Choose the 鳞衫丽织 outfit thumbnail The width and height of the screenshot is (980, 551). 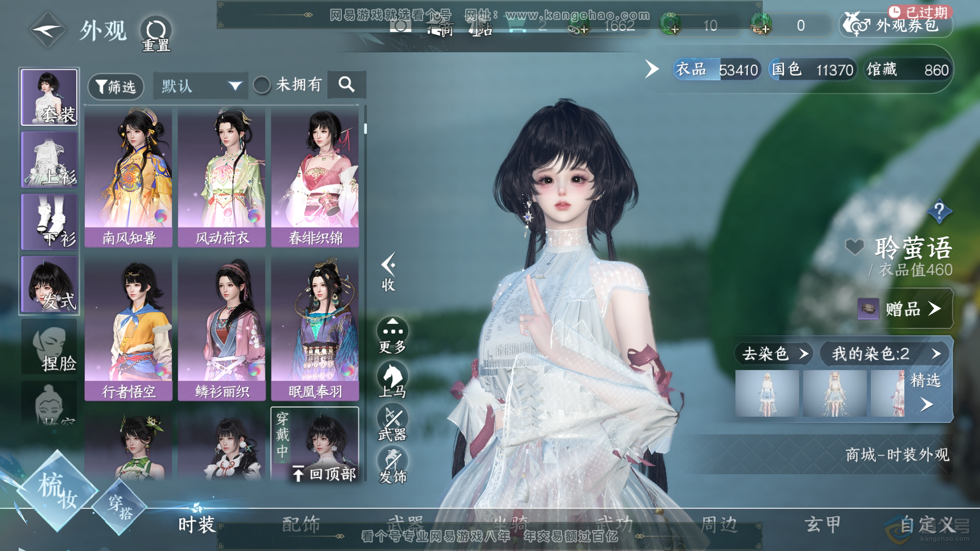pyautogui.click(x=222, y=328)
